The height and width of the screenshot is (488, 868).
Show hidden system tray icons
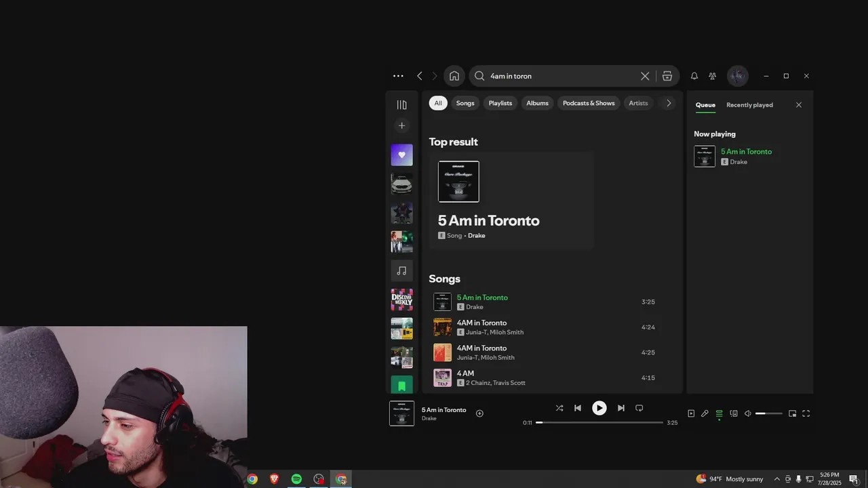tap(777, 479)
